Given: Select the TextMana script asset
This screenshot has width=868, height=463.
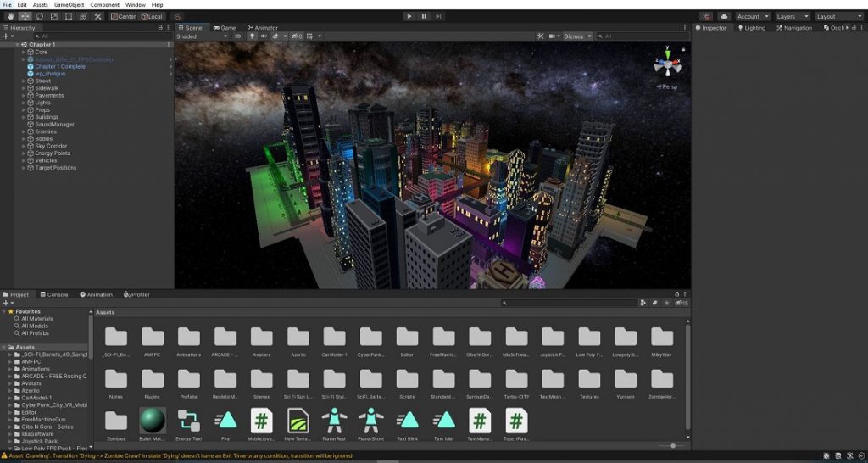Looking at the screenshot, I should [480, 425].
